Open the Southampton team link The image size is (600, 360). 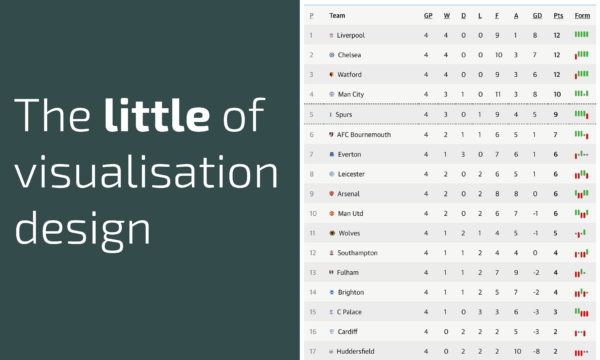(x=357, y=253)
